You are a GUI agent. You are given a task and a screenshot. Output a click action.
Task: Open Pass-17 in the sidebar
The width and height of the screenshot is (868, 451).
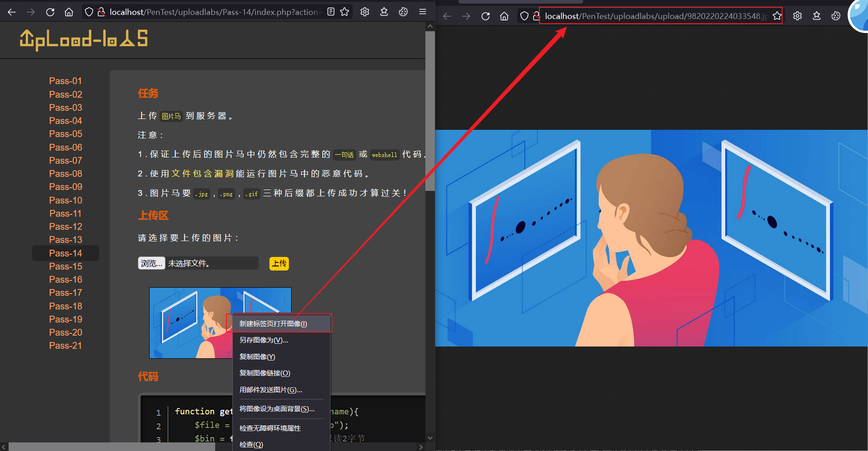pos(66,293)
